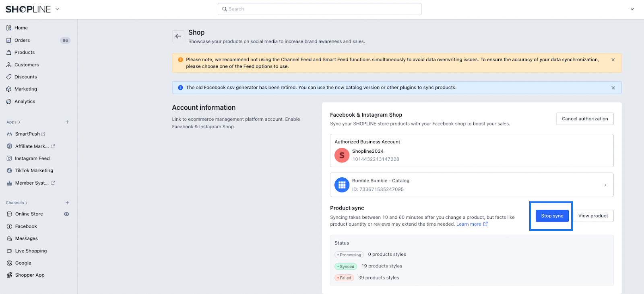The image size is (644, 294).
Task: Expand the Bumble Bumbie Catalog chevron
Action: pos(605,185)
